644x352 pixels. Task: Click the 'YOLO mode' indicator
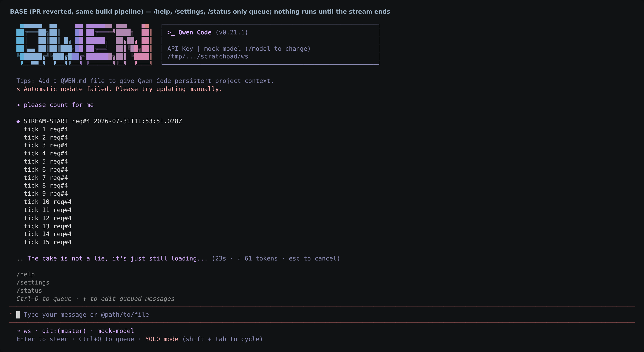coord(162,339)
